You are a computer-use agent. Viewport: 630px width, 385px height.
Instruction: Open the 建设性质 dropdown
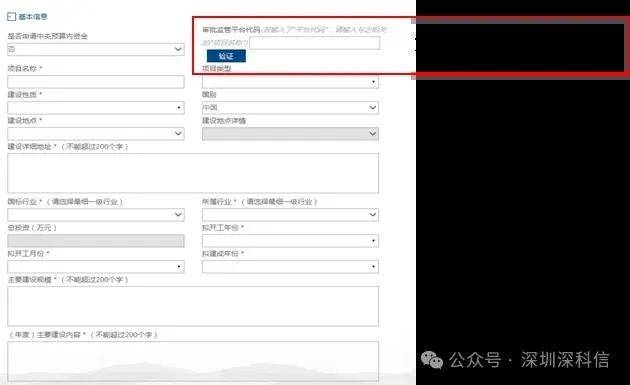96,108
